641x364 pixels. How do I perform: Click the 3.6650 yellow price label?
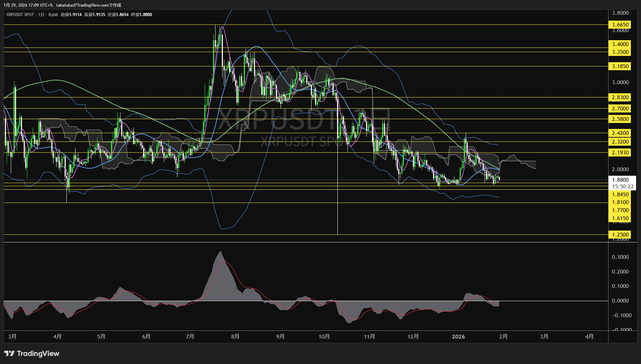click(620, 25)
